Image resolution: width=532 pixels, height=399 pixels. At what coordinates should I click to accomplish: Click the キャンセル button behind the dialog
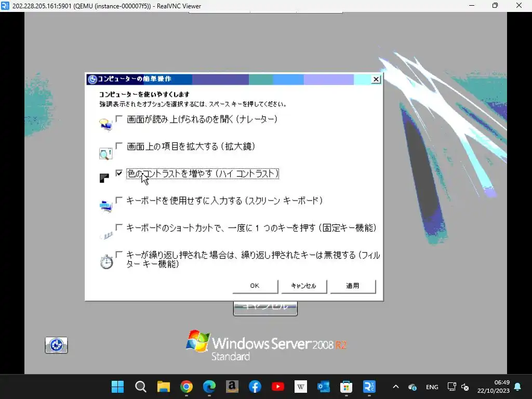click(x=265, y=308)
